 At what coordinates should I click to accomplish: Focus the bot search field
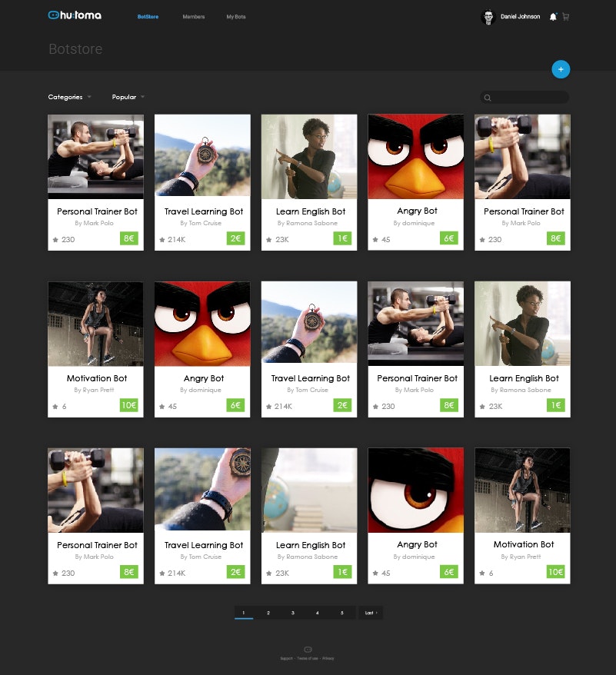(524, 98)
